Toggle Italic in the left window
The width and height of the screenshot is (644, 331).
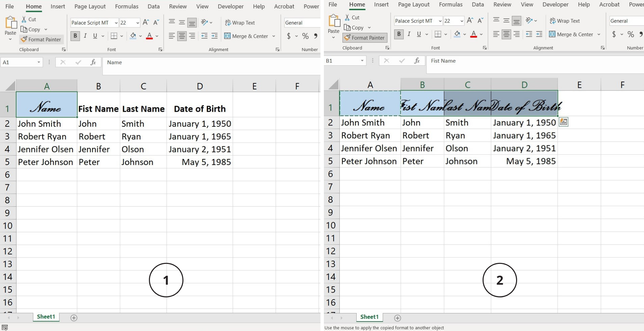coord(85,36)
